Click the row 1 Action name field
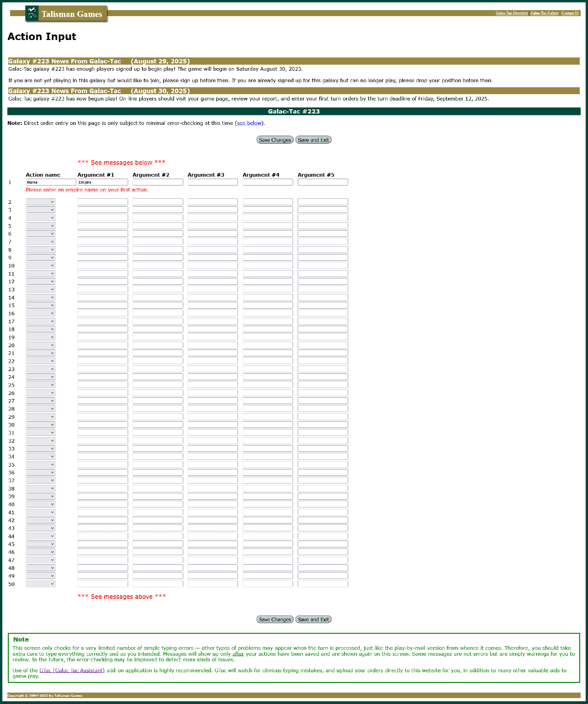The image size is (588, 704). [x=51, y=182]
